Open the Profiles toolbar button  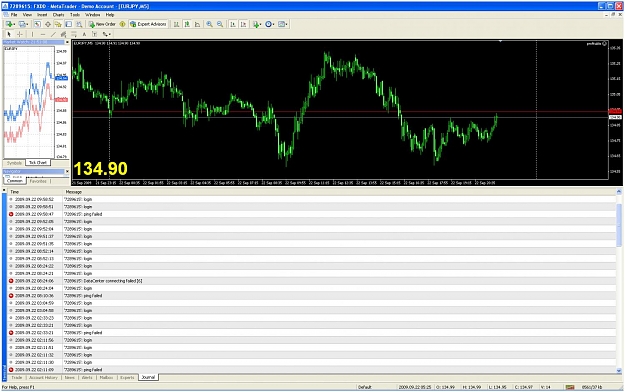pyautogui.click(x=23, y=24)
